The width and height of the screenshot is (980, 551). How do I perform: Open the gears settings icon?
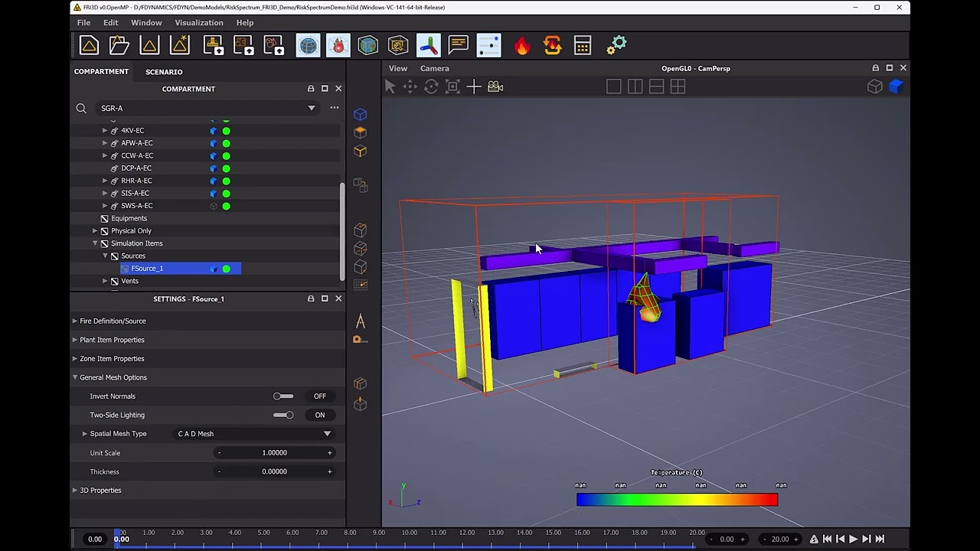tap(616, 46)
